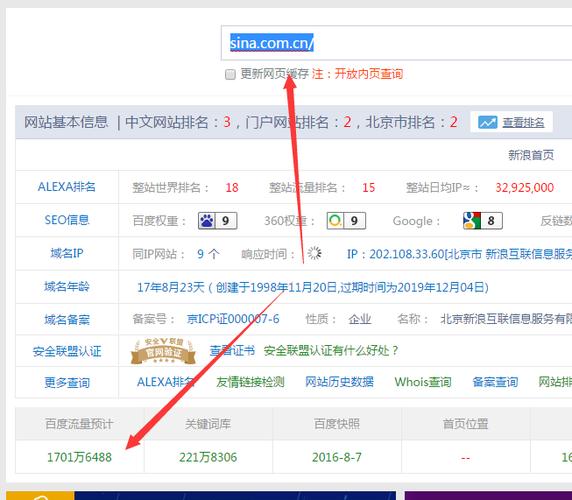572x500 pixels.
Task: Click the 首页位置 column header
Action: 465,424
